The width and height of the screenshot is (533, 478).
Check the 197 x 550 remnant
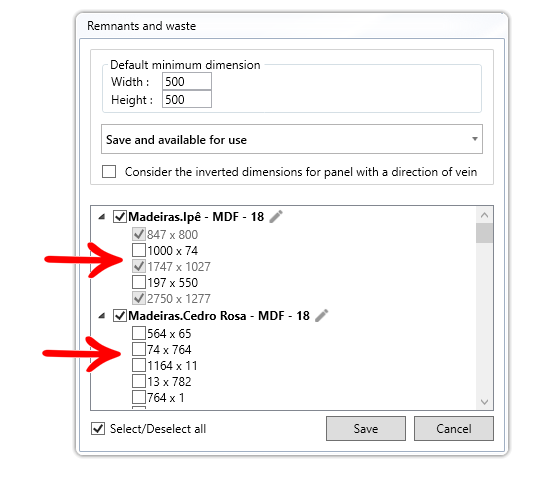139,282
